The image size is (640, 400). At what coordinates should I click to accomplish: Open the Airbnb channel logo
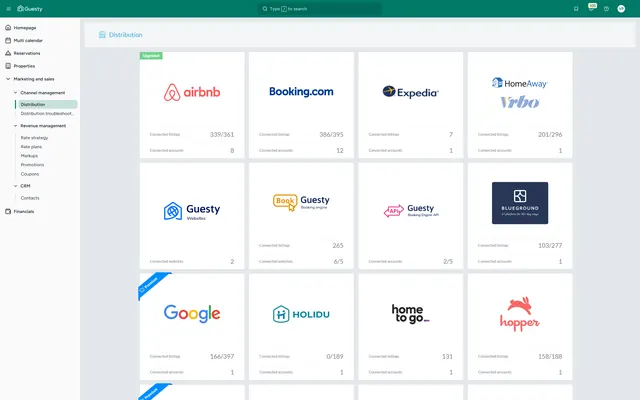coord(192,92)
